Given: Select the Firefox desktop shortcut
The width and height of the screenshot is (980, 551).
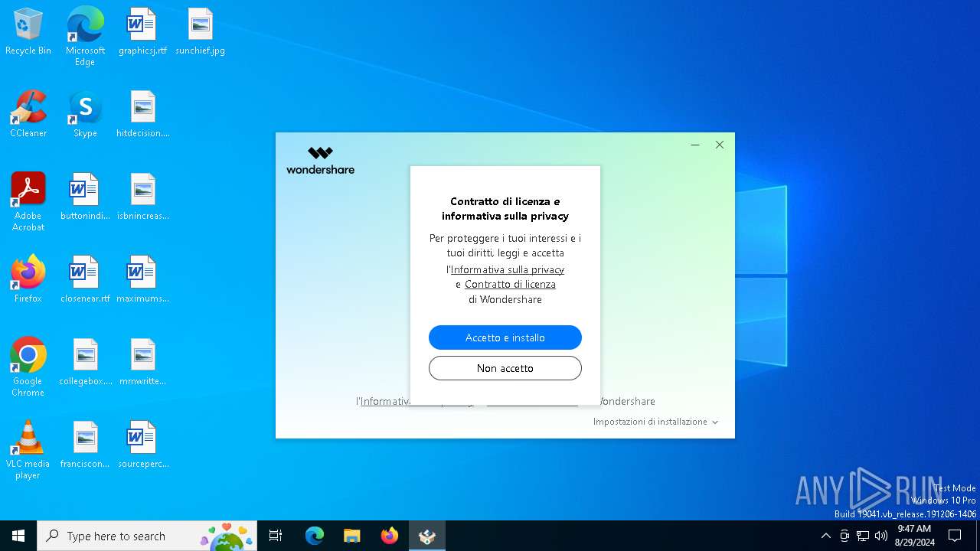Looking at the screenshot, I should 28,279.
